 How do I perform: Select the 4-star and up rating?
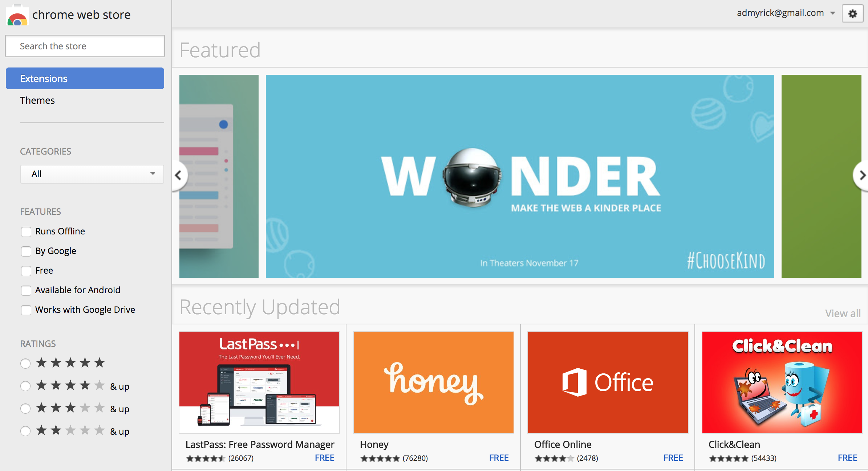click(x=25, y=382)
